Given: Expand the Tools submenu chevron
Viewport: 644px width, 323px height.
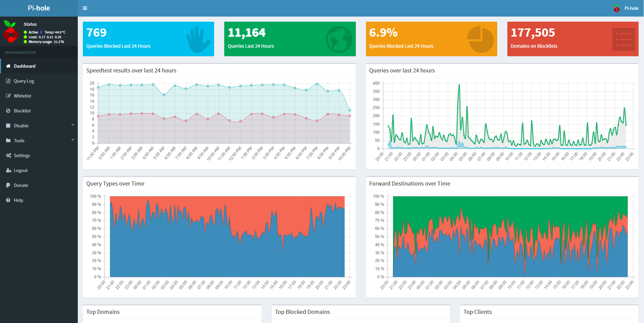Looking at the screenshot, I should (73, 140).
